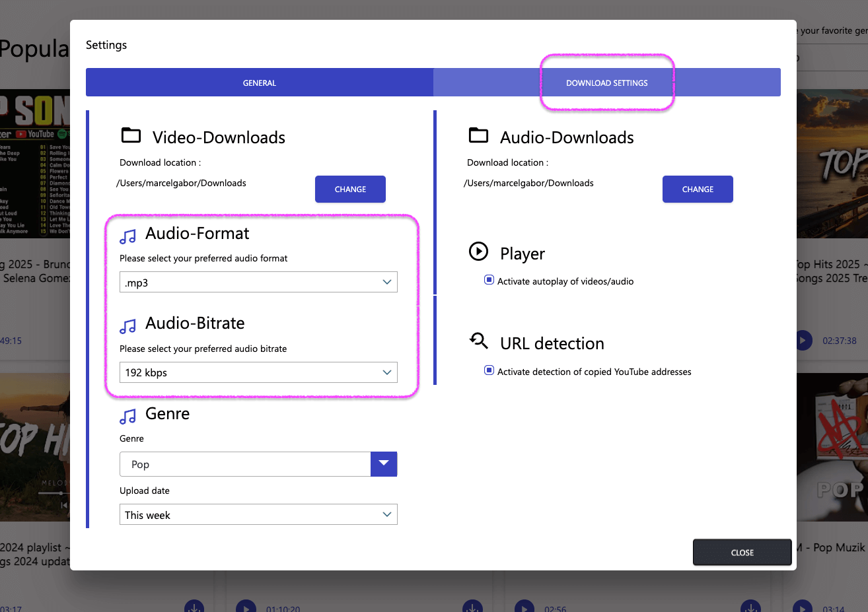Click the CLOSE button

pos(742,552)
